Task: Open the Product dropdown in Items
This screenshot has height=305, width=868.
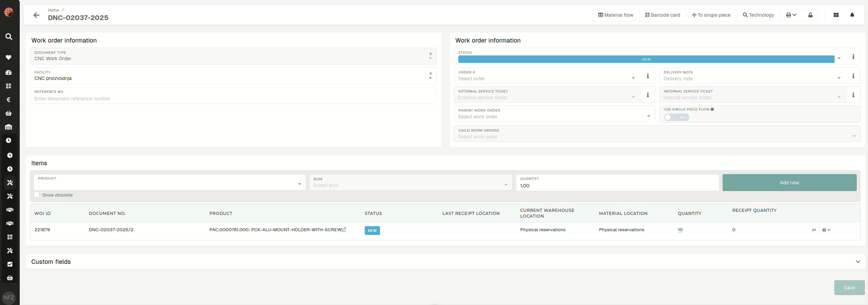Action: pyautogui.click(x=170, y=182)
